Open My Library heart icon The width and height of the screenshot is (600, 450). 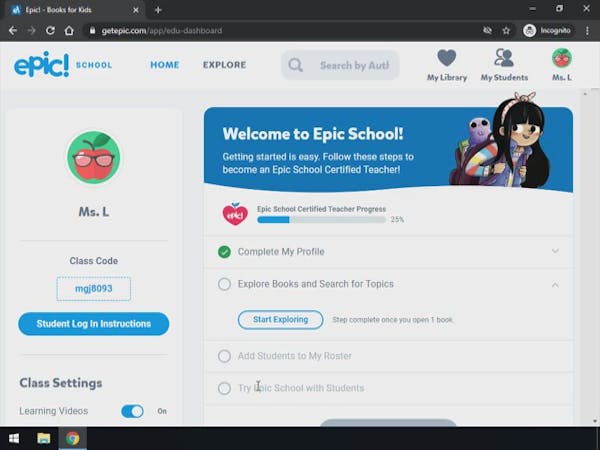[x=447, y=58]
